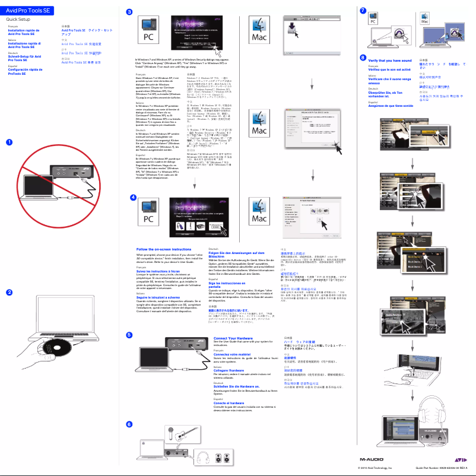Select the microphone icon in the Mac hardware chooser

(x=320, y=211)
